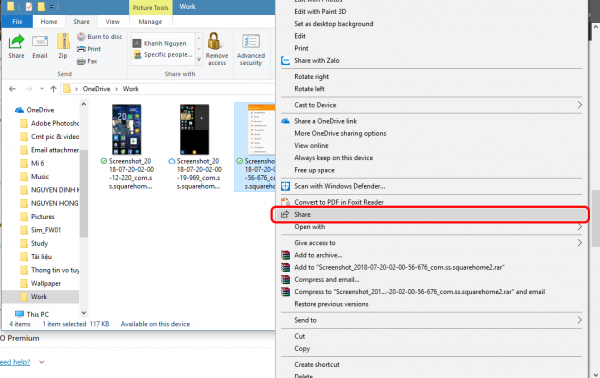Viewport: 600px width, 378px height.
Task: Choose Scan with Windows Defender
Action: coord(339,186)
